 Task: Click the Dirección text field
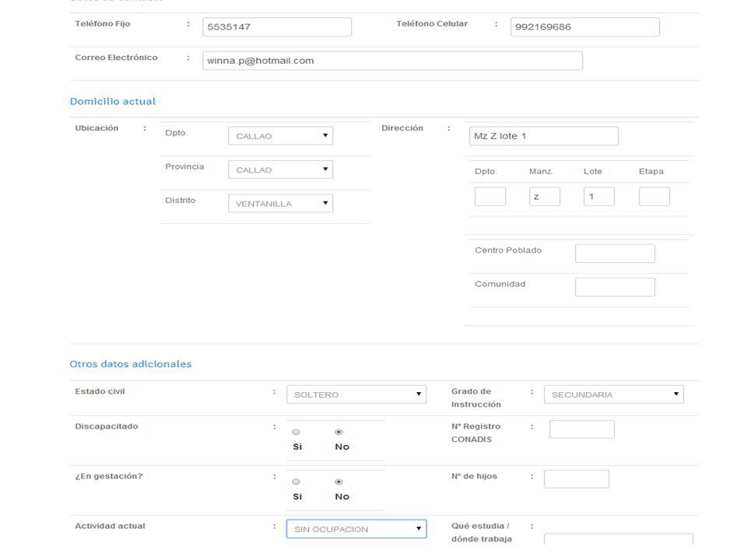tap(544, 135)
